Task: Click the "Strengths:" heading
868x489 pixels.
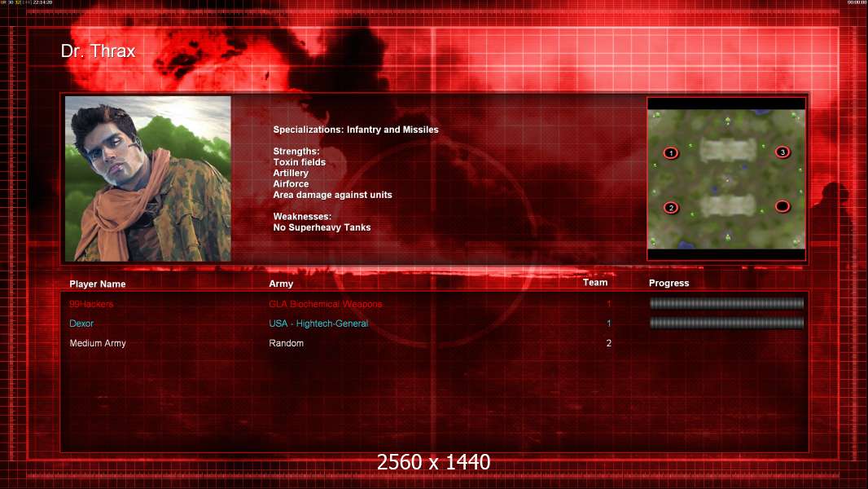Action: click(296, 152)
